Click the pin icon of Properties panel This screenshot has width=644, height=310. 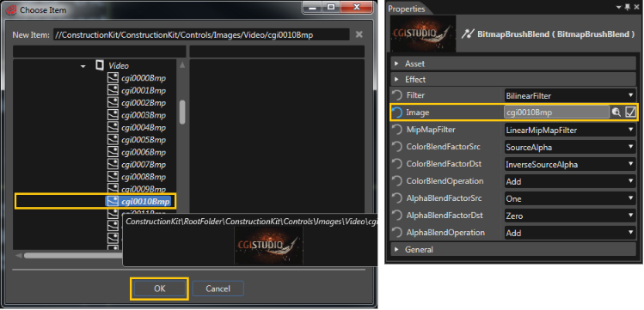point(627,8)
